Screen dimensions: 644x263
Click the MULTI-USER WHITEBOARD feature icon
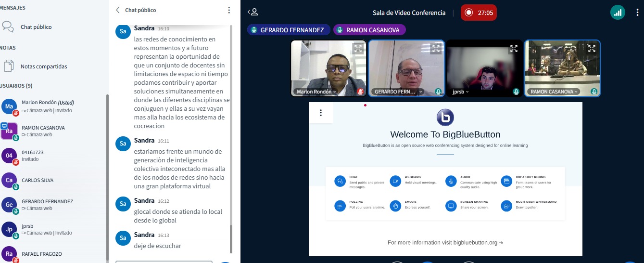click(506, 206)
